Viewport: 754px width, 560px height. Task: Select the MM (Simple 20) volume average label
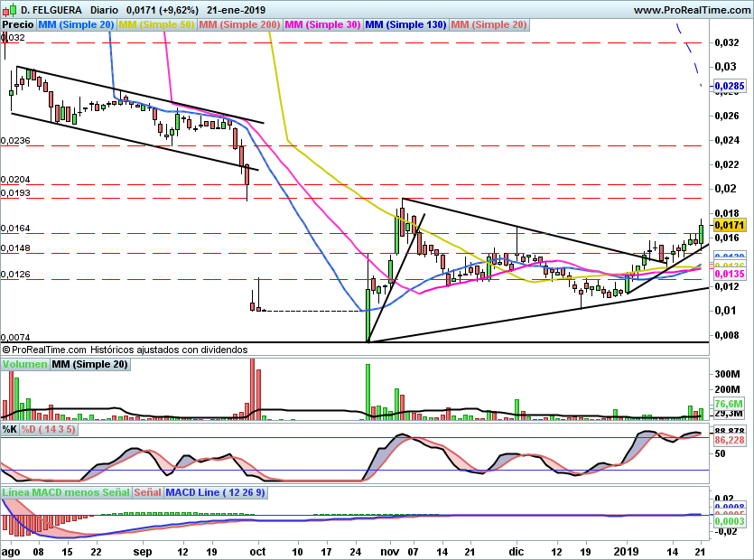(89, 364)
